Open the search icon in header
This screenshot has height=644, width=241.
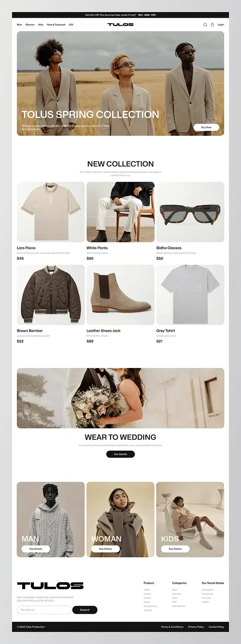tap(205, 25)
